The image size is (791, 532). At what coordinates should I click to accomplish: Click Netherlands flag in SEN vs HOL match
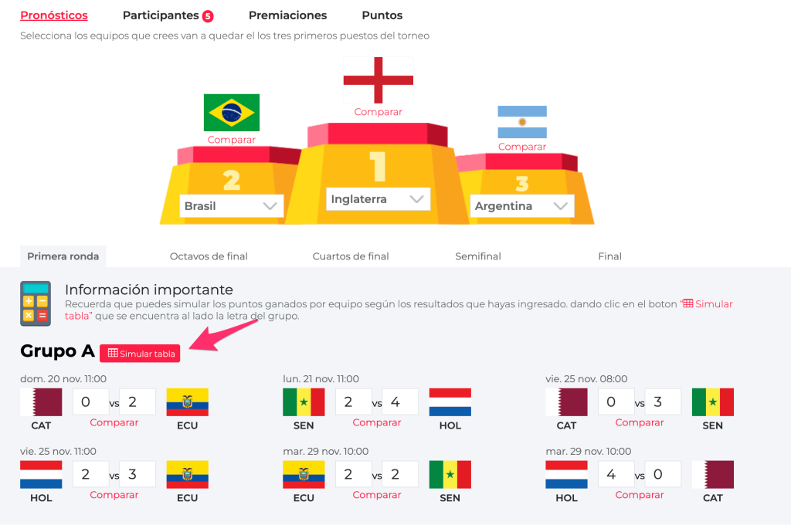(x=450, y=402)
